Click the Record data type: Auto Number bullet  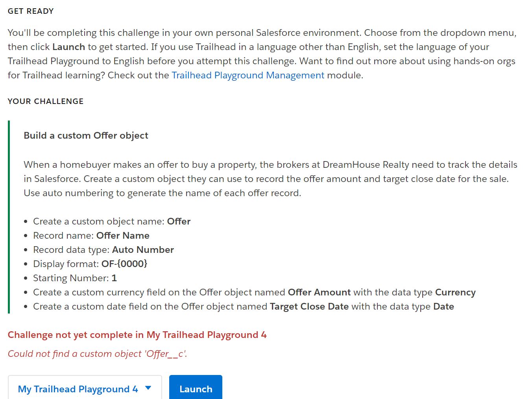[103, 250]
